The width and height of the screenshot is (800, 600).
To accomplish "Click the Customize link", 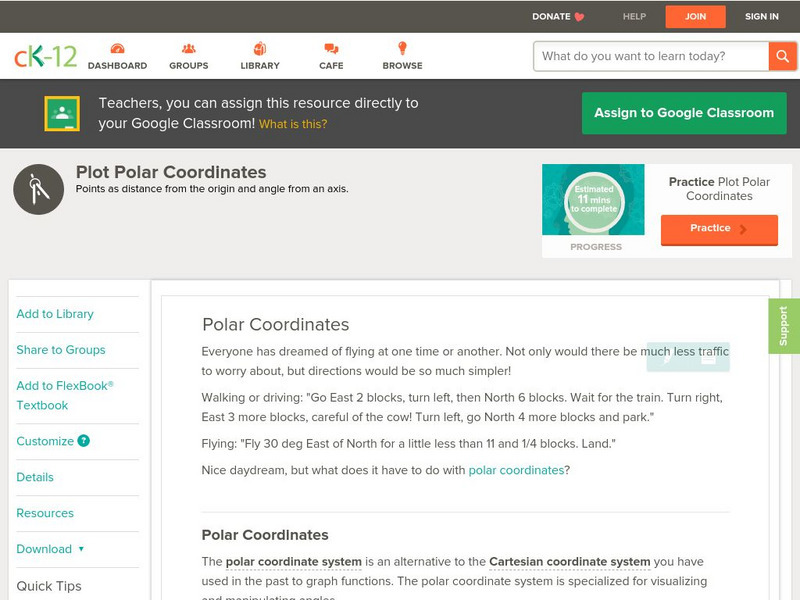I will 45,441.
